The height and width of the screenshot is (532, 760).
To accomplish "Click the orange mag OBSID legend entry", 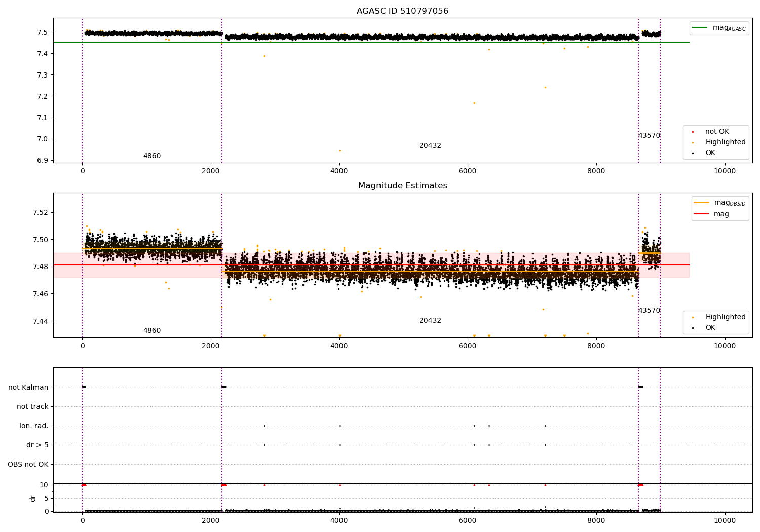I will click(x=720, y=203).
